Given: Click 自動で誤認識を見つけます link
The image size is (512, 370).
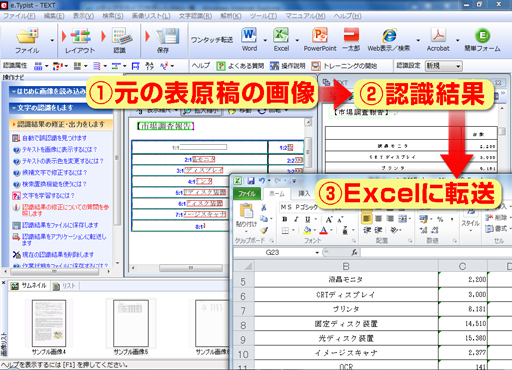Looking at the screenshot, I should (54, 138).
